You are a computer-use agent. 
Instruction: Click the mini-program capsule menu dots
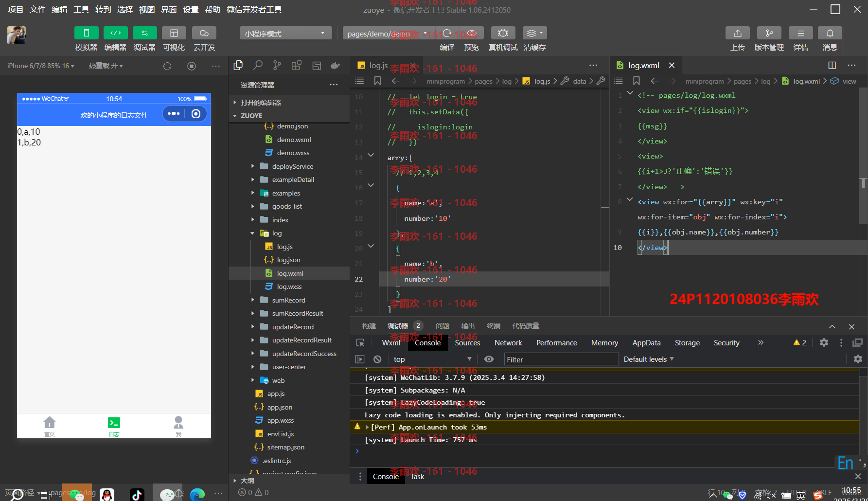point(174,114)
